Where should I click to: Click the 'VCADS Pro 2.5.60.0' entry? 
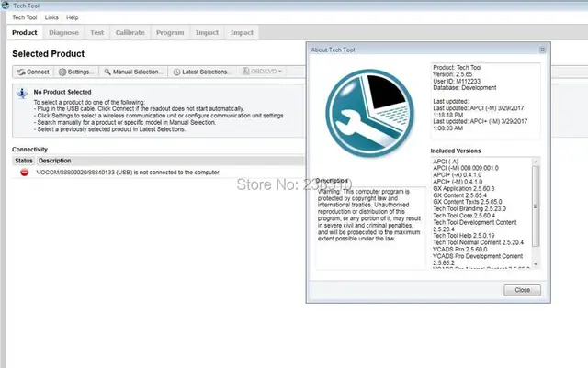point(460,250)
